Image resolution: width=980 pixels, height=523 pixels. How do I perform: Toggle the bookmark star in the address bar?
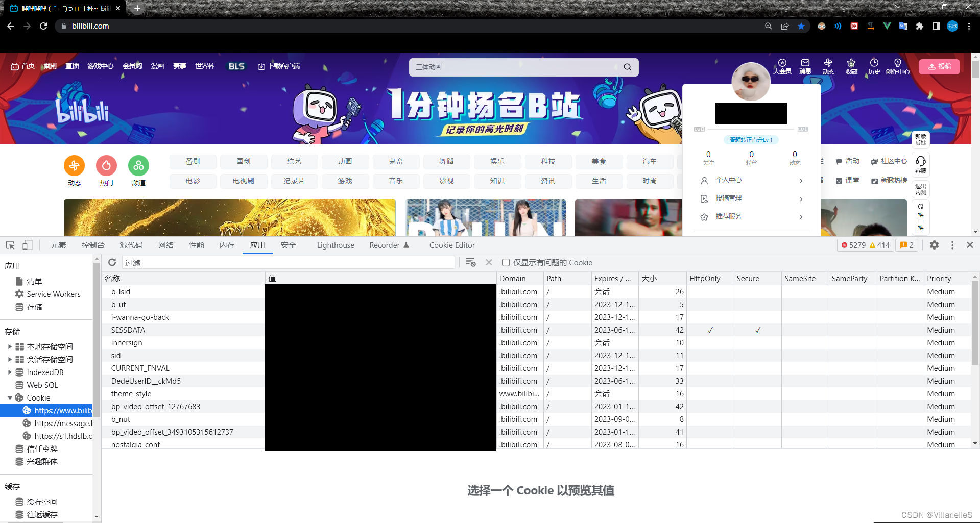(801, 26)
